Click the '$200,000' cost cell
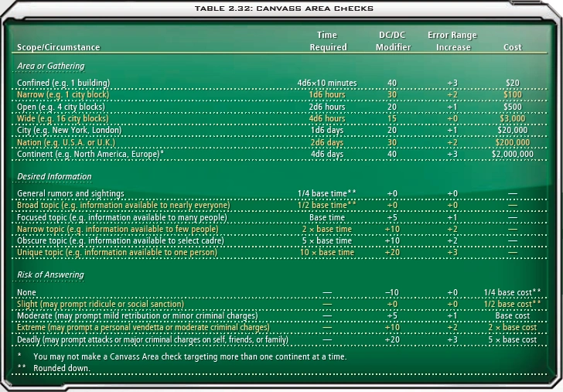The width and height of the screenshot is (563, 392). [x=513, y=142]
